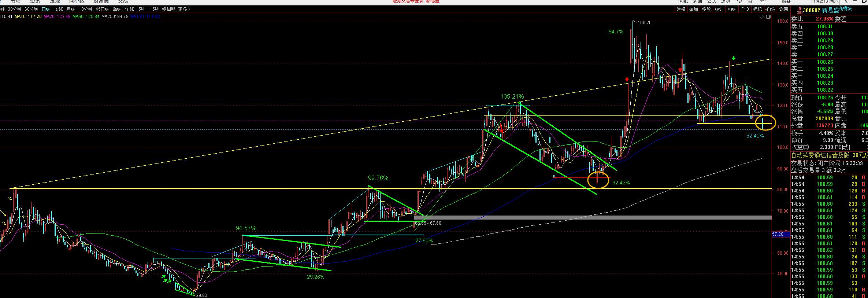Select the 季线 quarterly chart tab
Screen dimensions: 868x298
pyautogui.click(x=117, y=9)
